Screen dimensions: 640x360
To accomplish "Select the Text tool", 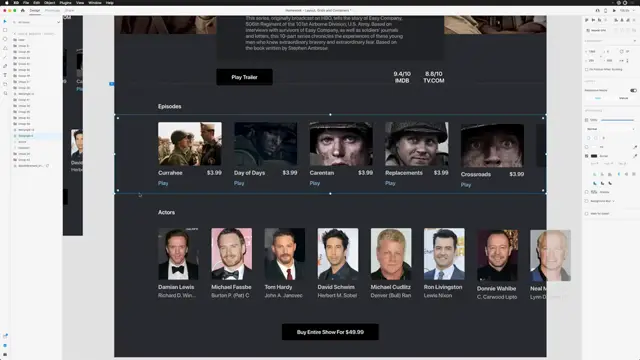I will coord(5,75).
